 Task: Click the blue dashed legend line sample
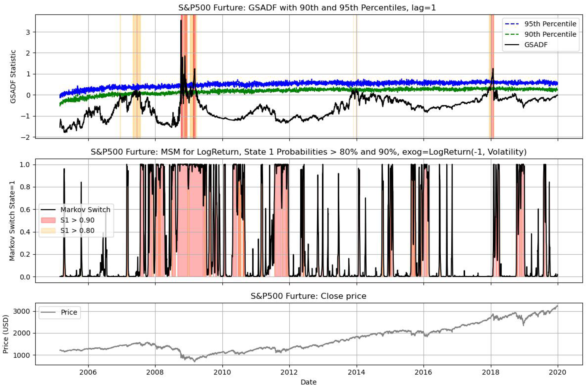(512, 24)
